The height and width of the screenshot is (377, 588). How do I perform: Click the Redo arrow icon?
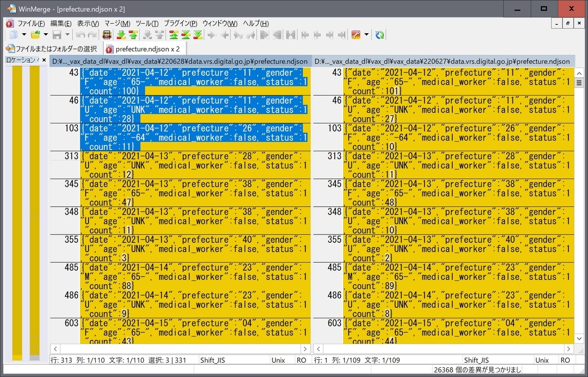[x=93, y=35]
